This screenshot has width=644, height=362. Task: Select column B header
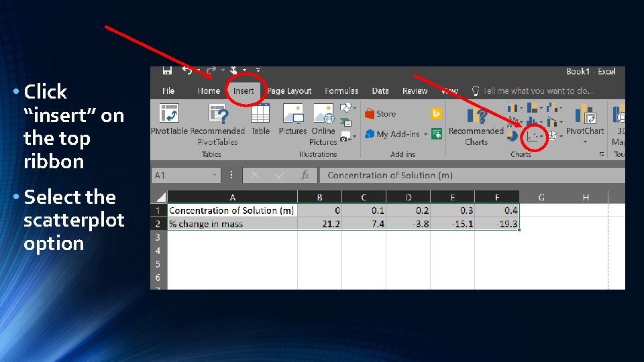[x=319, y=197]
